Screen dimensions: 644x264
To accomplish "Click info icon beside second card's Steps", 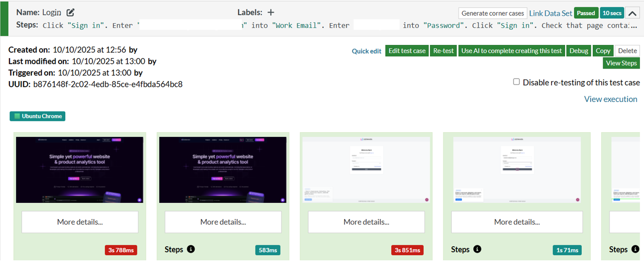I will (x=191, y=249).
